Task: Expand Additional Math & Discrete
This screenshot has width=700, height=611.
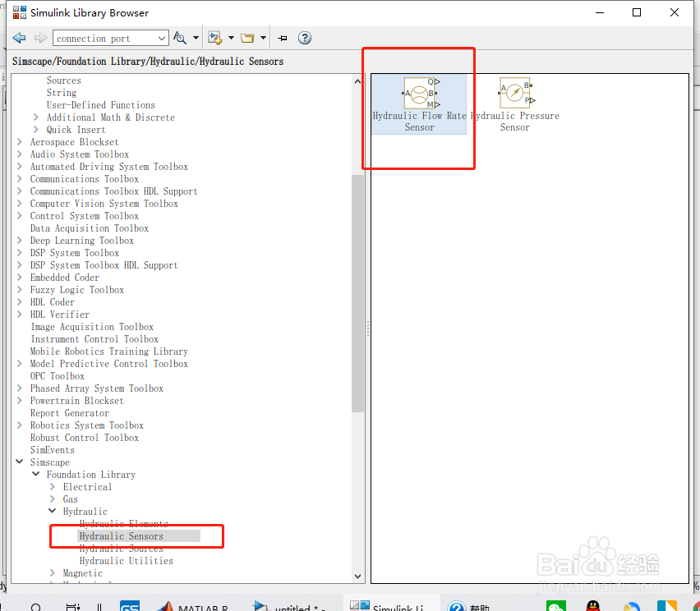Action: 36,117
